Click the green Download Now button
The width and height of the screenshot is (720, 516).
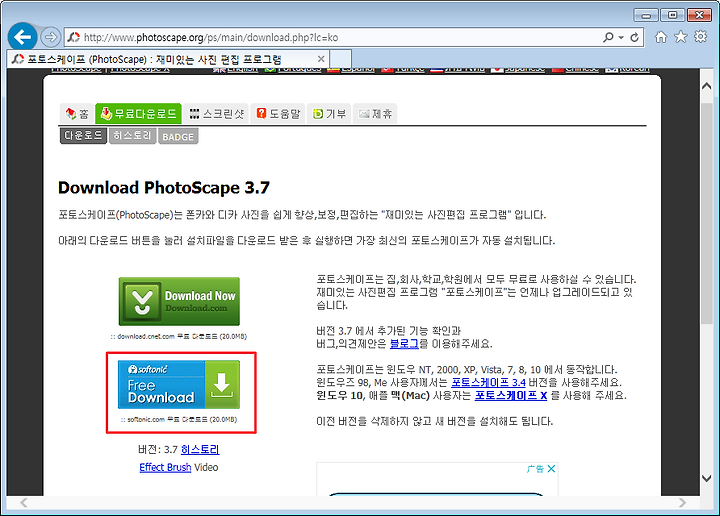point(179,302)
